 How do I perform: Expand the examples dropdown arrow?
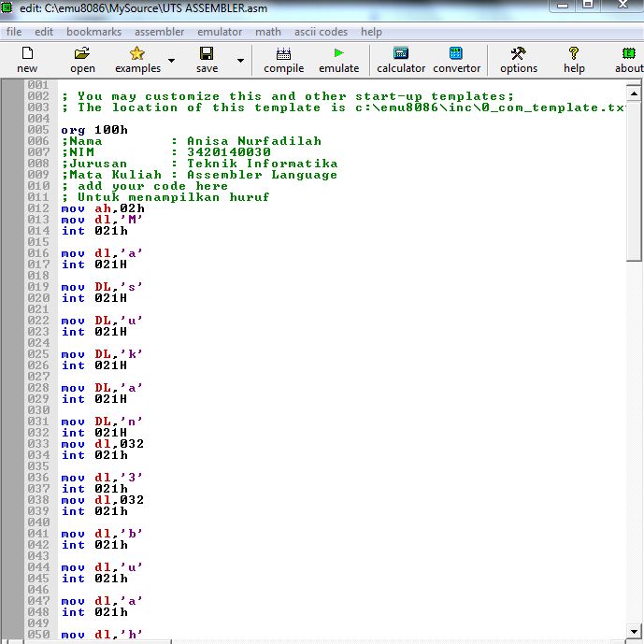tap(171, 61)
